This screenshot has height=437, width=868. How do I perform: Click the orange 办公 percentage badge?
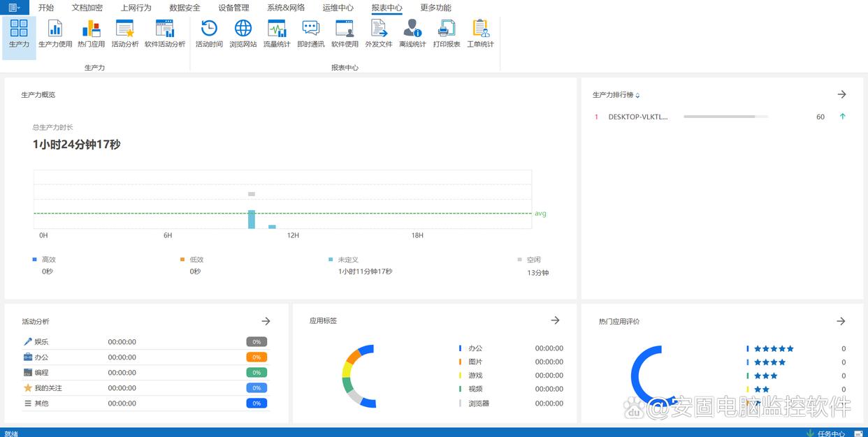(x=256, y=357)
